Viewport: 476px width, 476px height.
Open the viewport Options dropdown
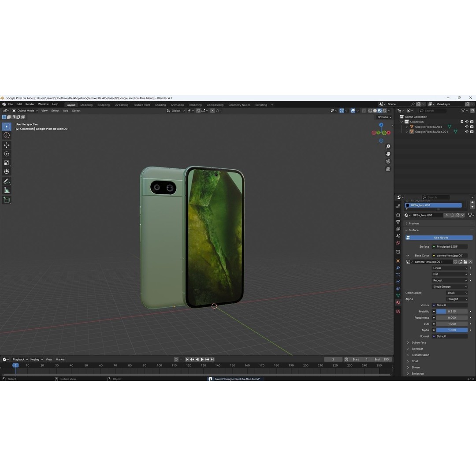pos(384,117)
